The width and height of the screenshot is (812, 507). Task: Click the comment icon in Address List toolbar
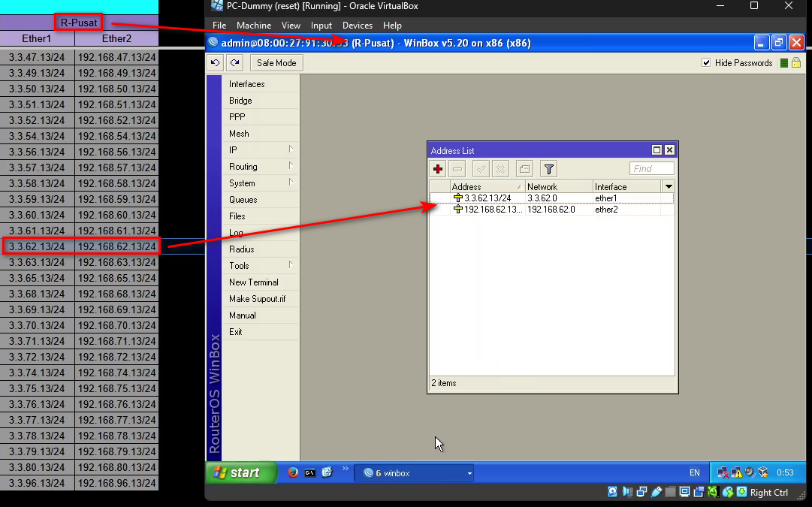[524, 169]
